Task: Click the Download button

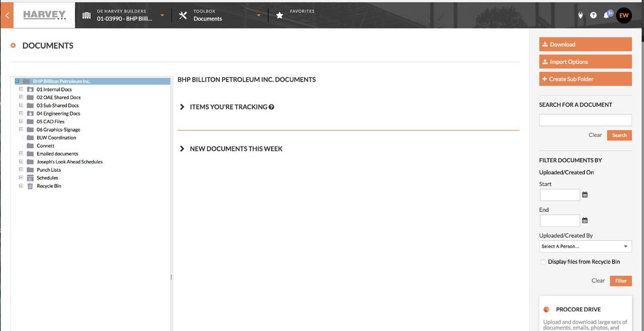Action: 586,44
